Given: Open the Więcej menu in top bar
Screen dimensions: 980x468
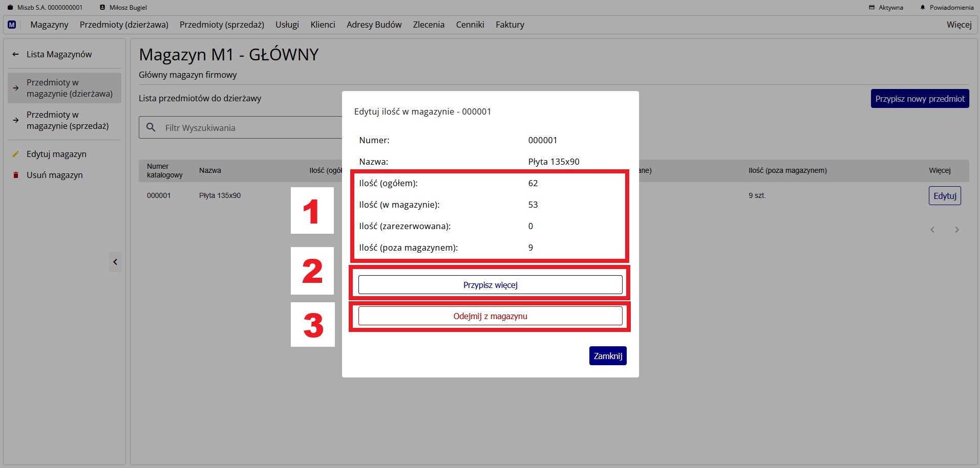Looking at the screenshot, I should tap(958, 25).
